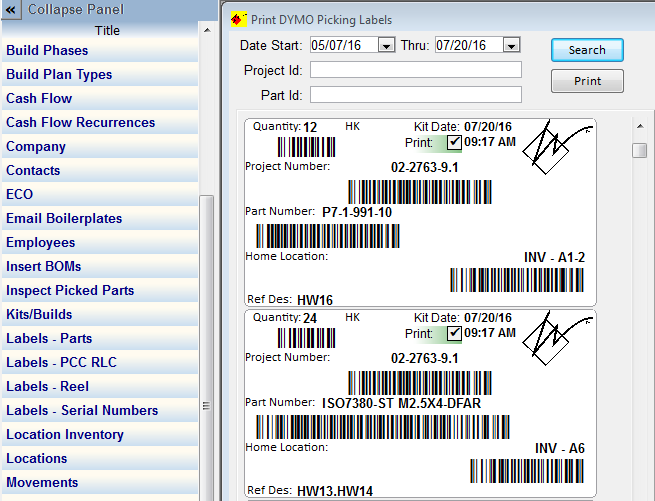Click the Collapse Panel double-arrow icon
The image size is (655, 501).
(x=10, y=10)
